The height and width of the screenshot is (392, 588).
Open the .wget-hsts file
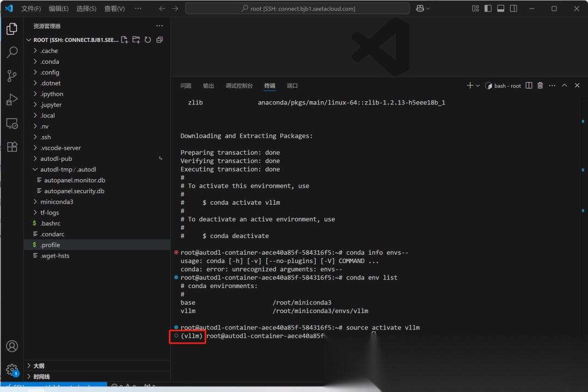pyautogui.click(x=97, y=256)
